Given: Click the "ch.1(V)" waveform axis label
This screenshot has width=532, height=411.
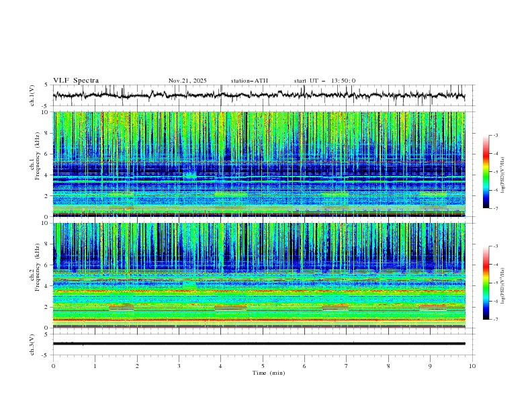Looking at the screenshot, I should click(32, 95).
